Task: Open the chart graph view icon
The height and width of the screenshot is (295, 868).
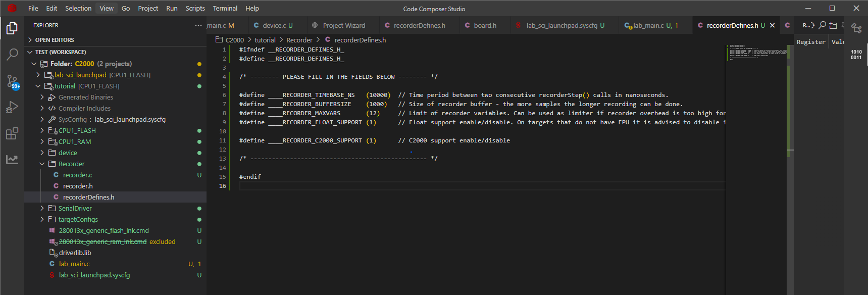Action: [12, 160]
